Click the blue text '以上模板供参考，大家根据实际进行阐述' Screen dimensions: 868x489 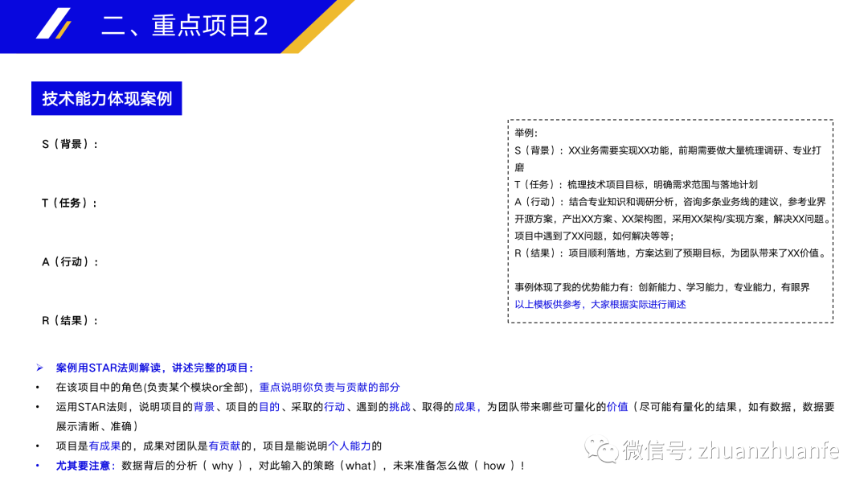(600, 305)
